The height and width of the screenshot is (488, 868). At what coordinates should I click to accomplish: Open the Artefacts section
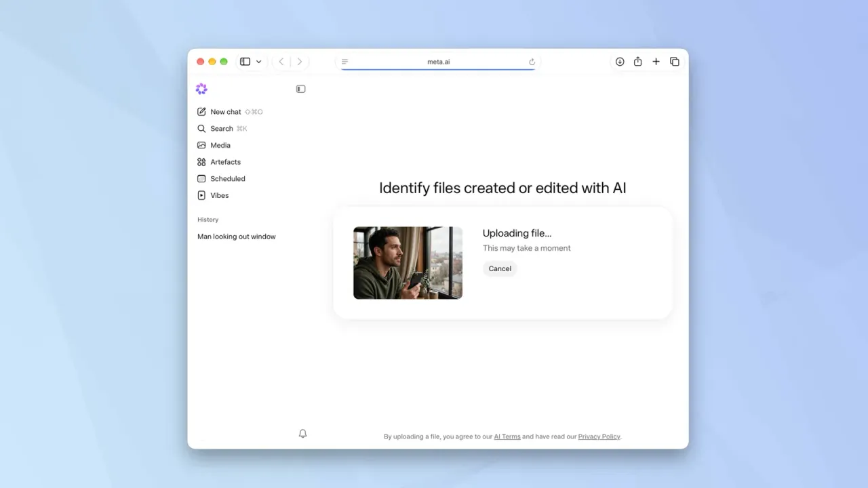pyautogui.click(x=219, y=162)
